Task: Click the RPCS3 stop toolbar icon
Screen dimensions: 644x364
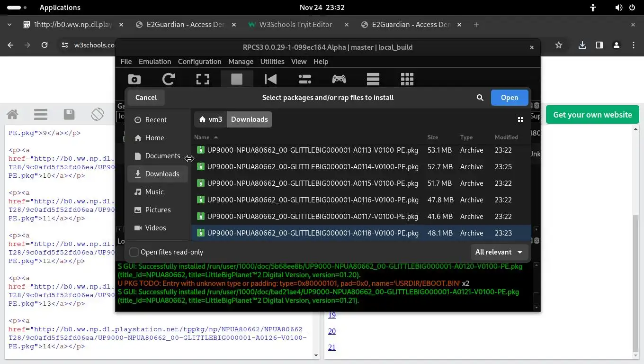Action: [x=237, y=79]
